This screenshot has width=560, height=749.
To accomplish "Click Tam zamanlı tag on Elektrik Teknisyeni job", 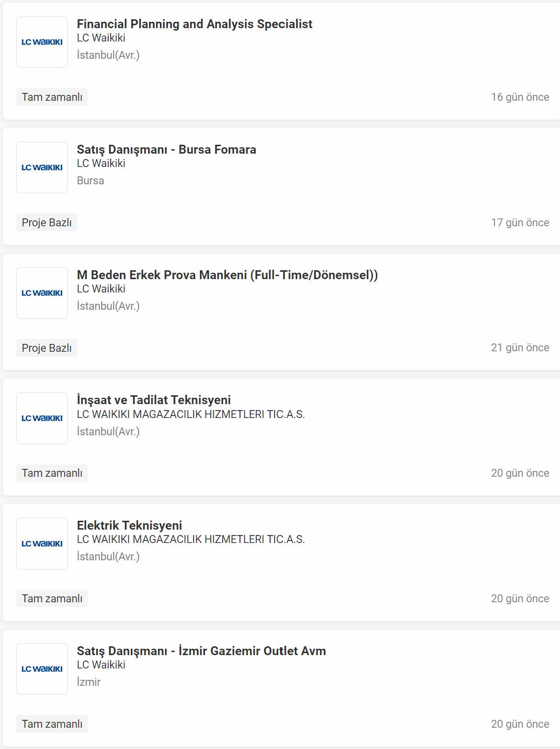I will [x=52, y=599].
